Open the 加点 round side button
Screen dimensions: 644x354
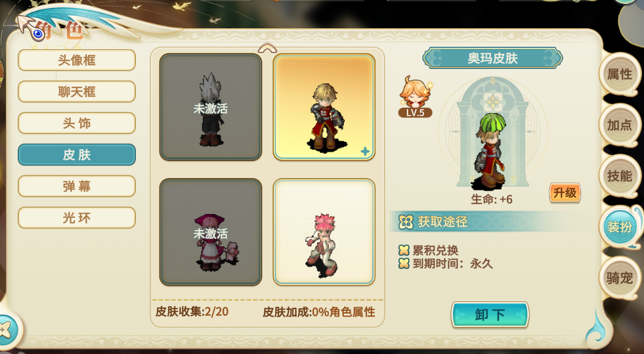(x=619, y=125)
